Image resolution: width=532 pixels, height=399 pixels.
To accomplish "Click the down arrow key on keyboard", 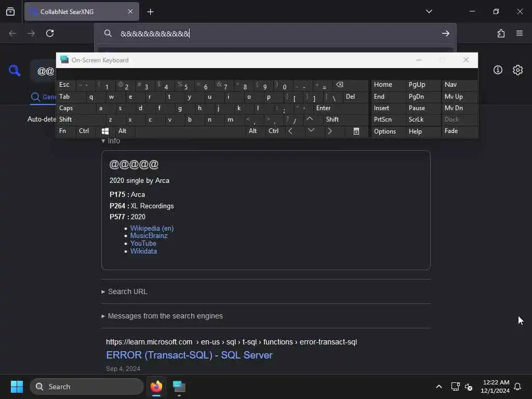I will (311, 130).
